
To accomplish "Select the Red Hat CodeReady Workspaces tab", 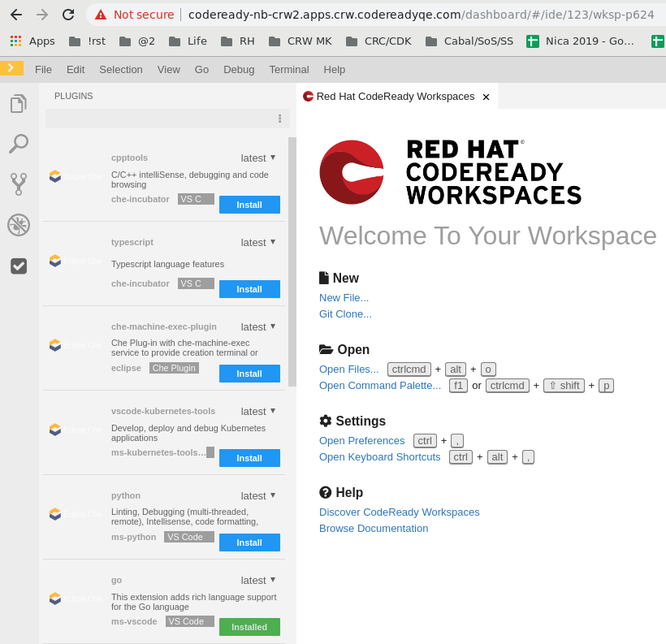I will click(x=396, y=97).
